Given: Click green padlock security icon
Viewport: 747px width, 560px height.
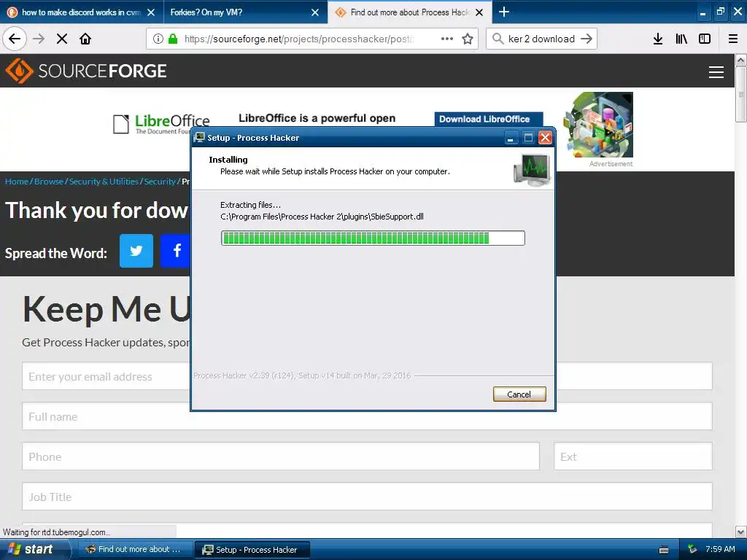Looking at the screenshot, I should 173,39.
